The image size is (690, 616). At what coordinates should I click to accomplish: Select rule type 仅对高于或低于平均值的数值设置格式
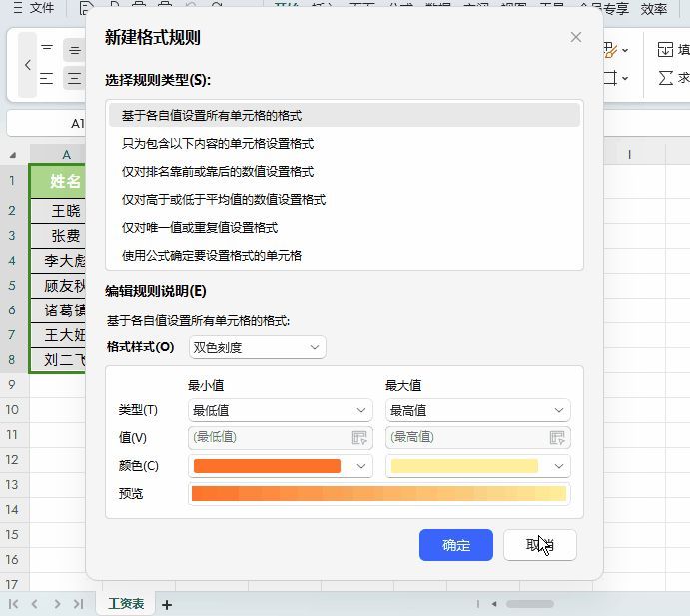pos(345,200)
